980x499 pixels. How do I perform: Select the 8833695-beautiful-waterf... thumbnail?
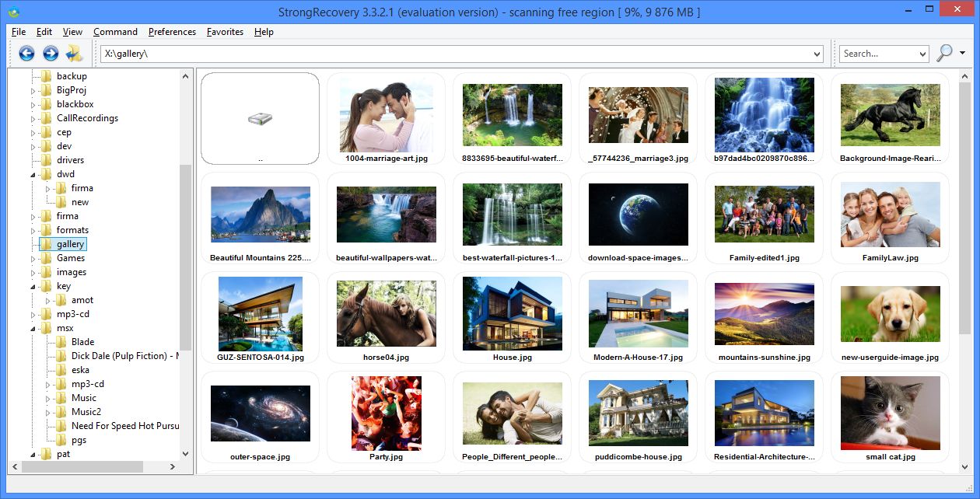point(513,119)
